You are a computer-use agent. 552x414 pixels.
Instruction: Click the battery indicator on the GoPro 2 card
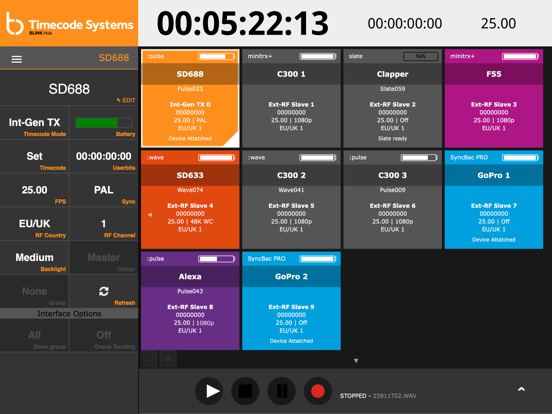(x=318, y=259)
